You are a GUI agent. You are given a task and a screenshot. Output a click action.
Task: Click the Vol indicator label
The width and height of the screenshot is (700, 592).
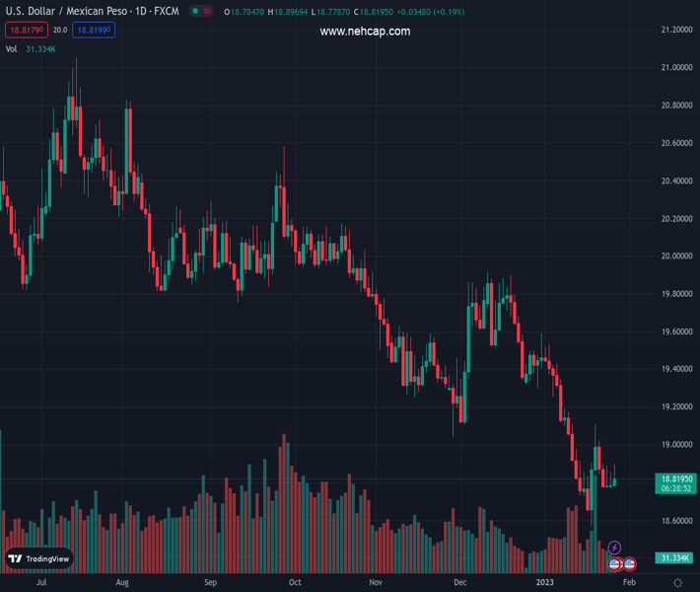tap(11, 48)
